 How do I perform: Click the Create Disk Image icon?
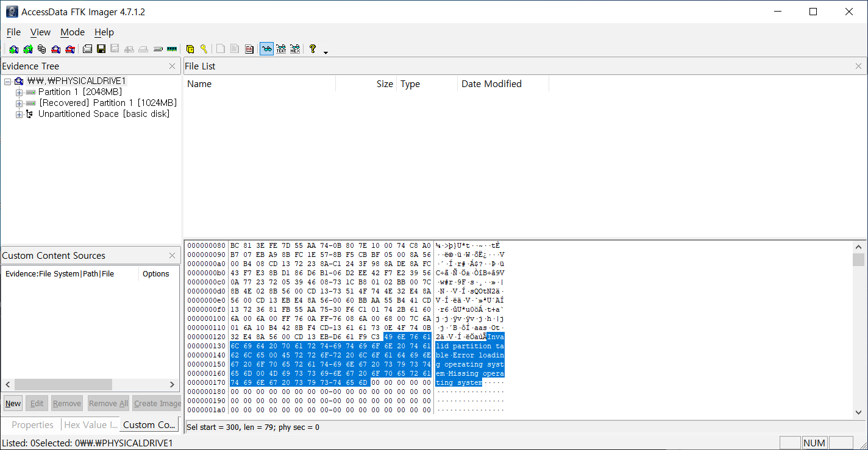[x=87, y=49]
